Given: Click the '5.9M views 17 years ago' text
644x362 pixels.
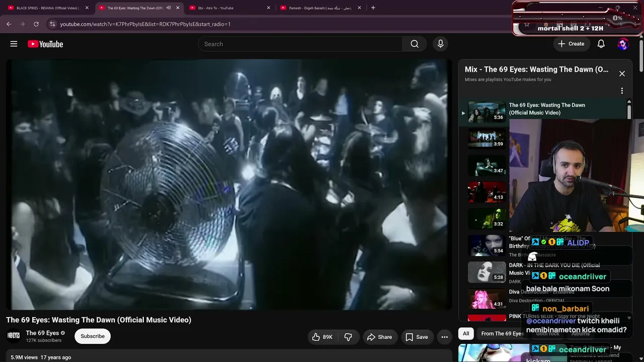Looking at the screenshot, I should (x=41, y=357).
